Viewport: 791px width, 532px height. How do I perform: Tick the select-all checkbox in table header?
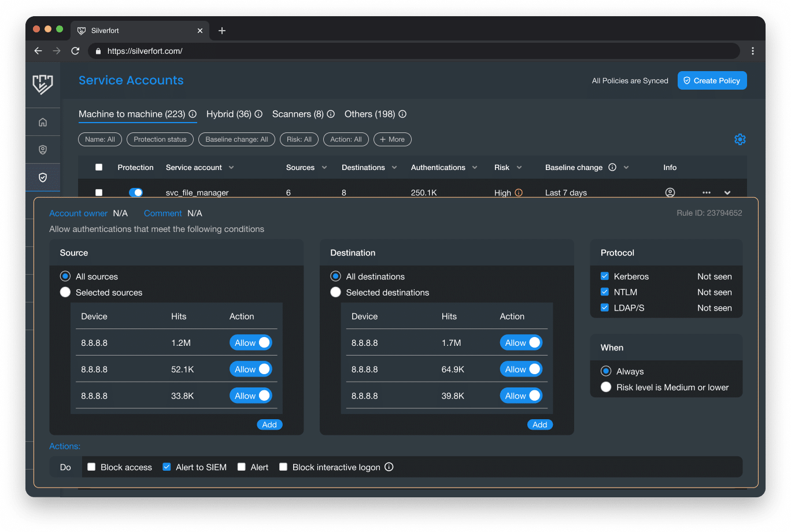[99, 167]
